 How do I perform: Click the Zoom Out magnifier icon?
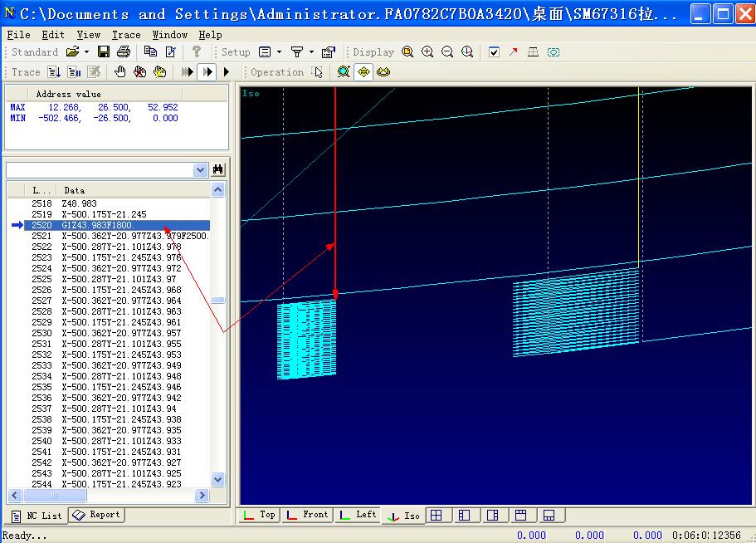coord(447,51)
